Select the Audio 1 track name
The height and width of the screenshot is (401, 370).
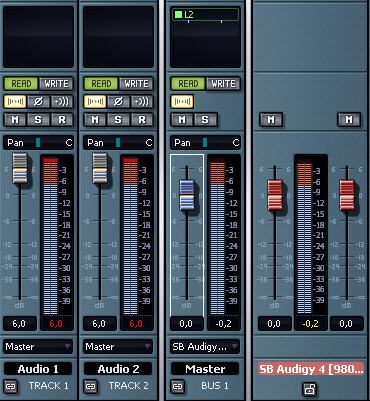[38, 369]
